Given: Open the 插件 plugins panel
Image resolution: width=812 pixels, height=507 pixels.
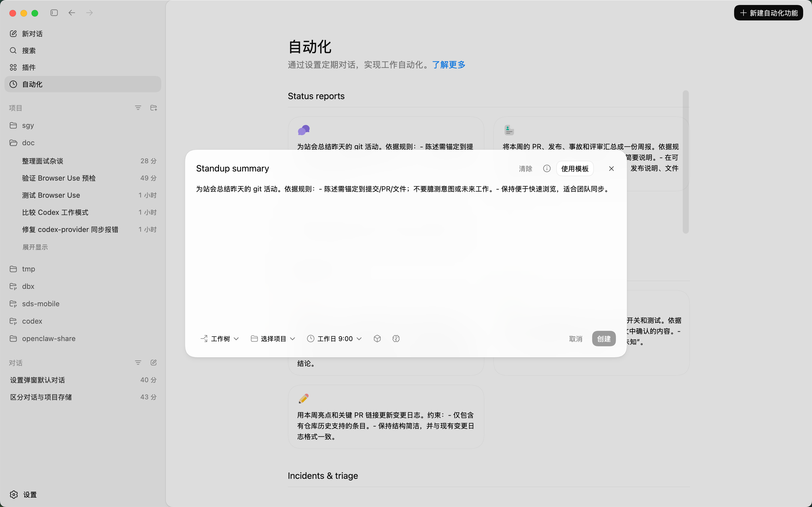Looking at the screenshot, I should coord(28,67).
